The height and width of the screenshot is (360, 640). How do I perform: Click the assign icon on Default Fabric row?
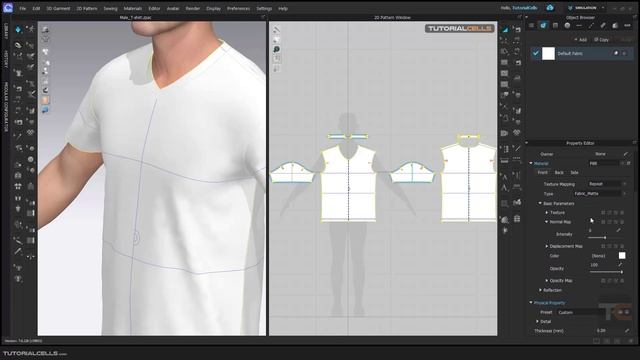[616, 53]
